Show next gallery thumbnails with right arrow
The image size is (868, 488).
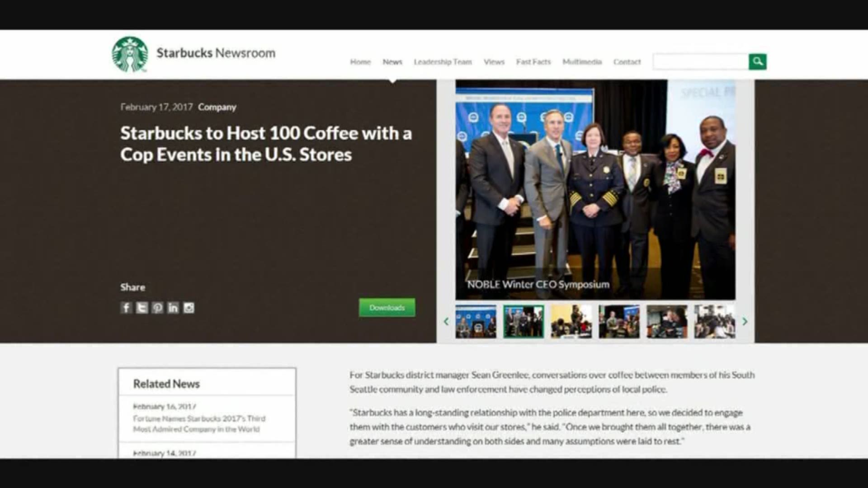745,321
